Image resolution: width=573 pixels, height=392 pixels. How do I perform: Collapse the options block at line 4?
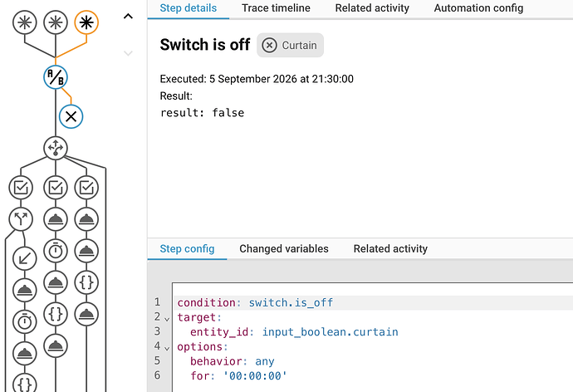point(167,348)
